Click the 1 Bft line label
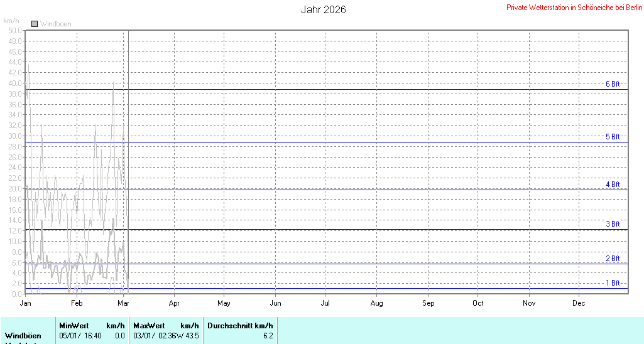 613,283
